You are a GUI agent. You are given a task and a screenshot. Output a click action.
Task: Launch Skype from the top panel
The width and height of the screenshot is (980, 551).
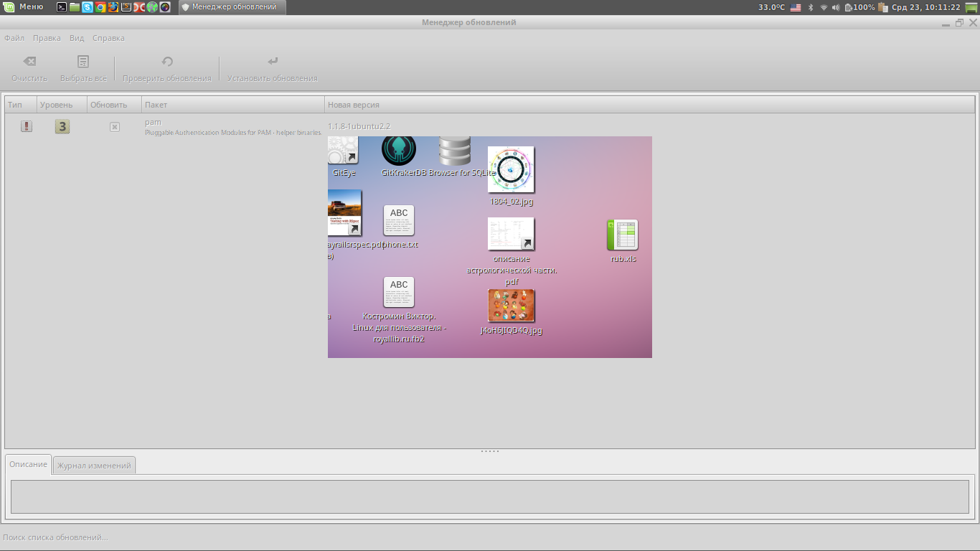click(x=88, y=7)
